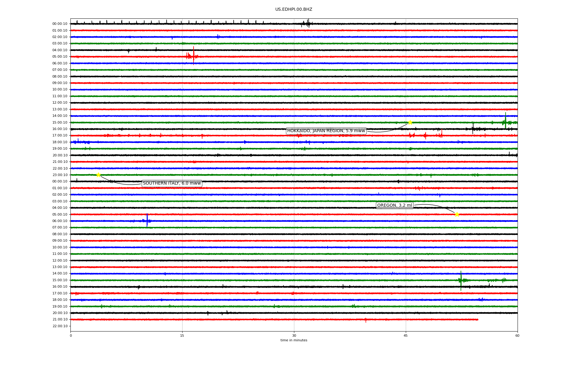
Task: Click the OREGON 3.2 ml annotation box
Action: tap(394, 205)
